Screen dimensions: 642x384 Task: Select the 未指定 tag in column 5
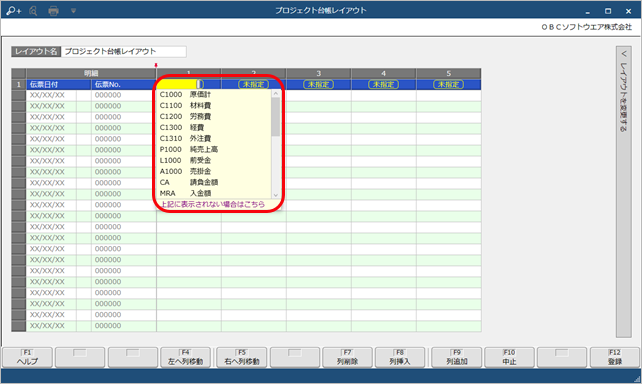(x=448, y=84)
